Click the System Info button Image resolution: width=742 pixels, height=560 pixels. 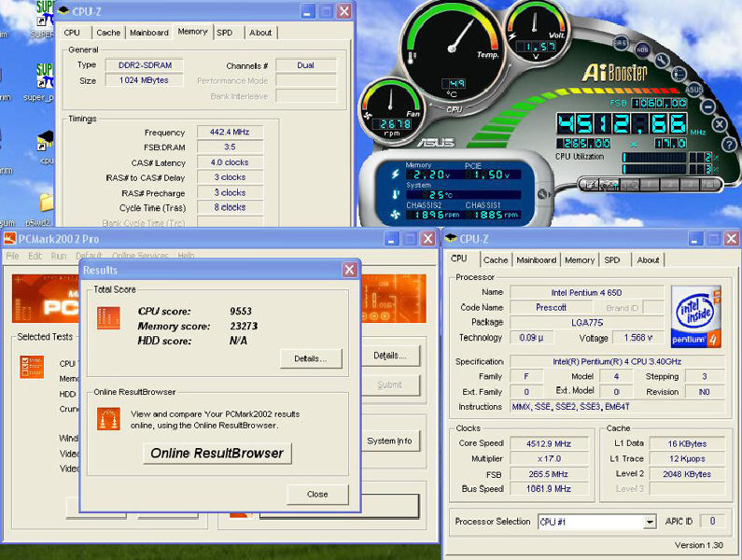tap(390, 441)
